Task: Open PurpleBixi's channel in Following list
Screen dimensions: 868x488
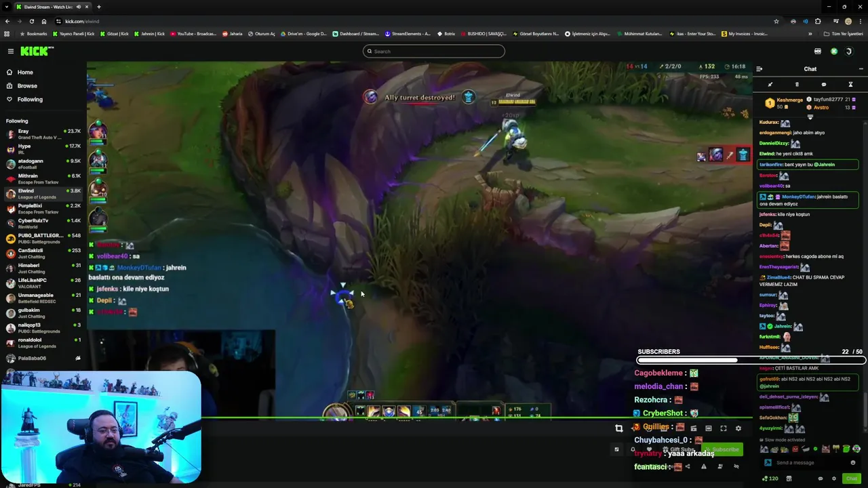Action: (43, 209)
